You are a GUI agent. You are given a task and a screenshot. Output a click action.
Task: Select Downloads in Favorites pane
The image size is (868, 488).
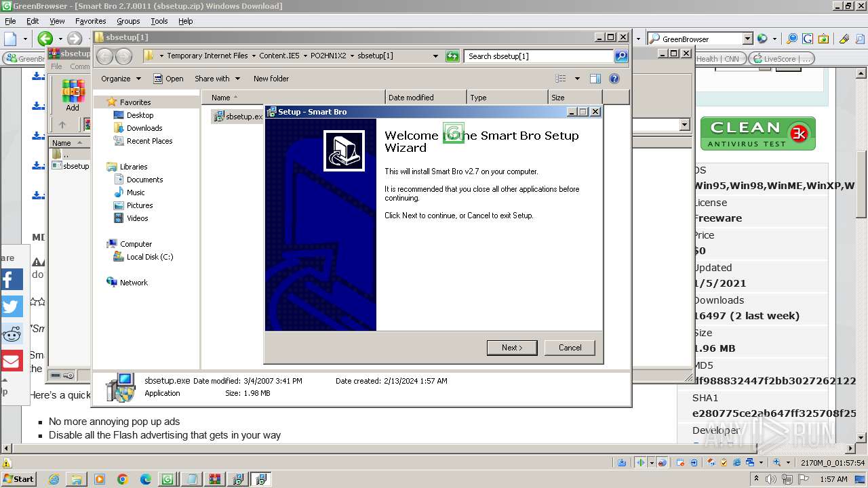click(x=144, y=128)
